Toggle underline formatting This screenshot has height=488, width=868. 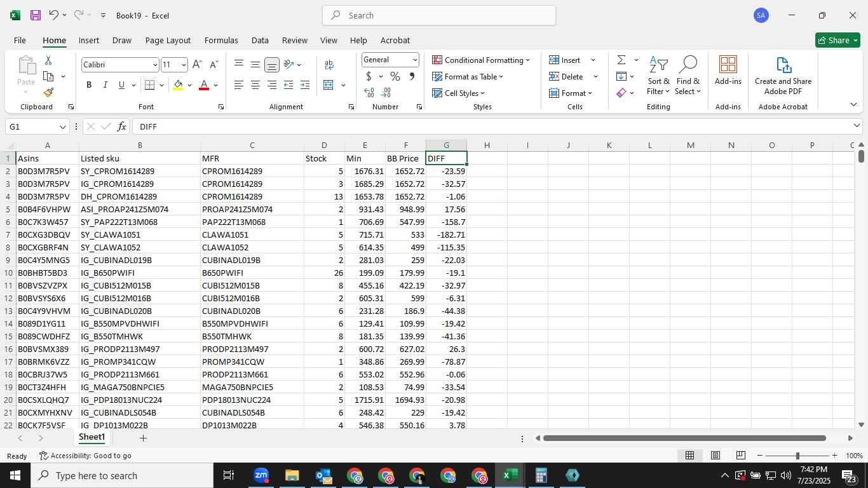tap(121, 85)
